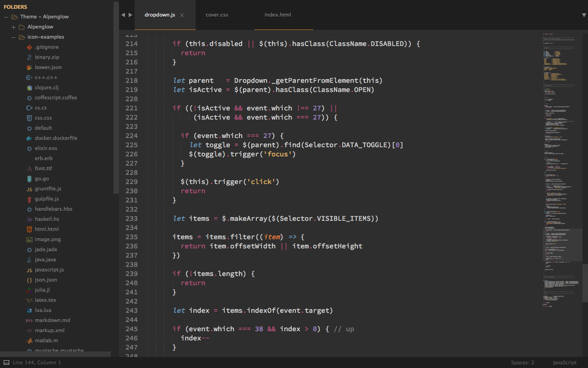Click the Docker whale icon beside docker.dockerfile

pyautogui.click(x=29, y=138)
